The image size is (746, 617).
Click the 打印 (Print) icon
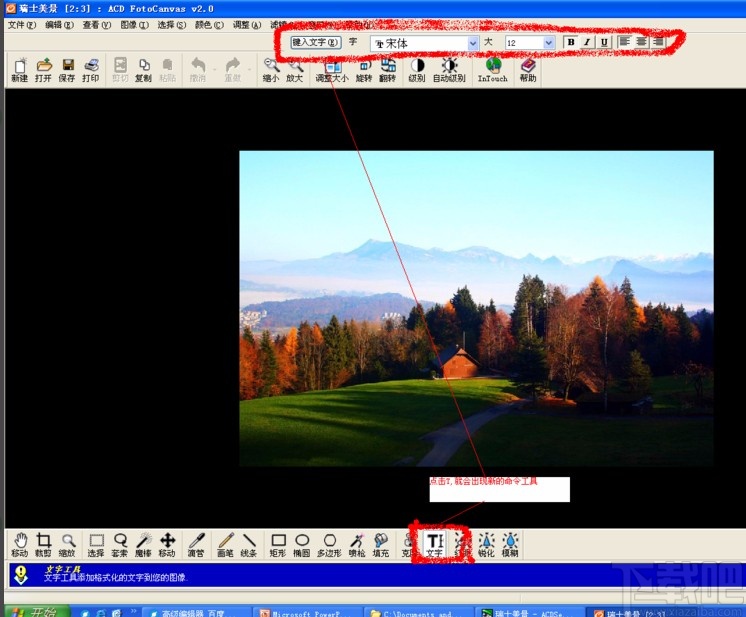[90, 70]
